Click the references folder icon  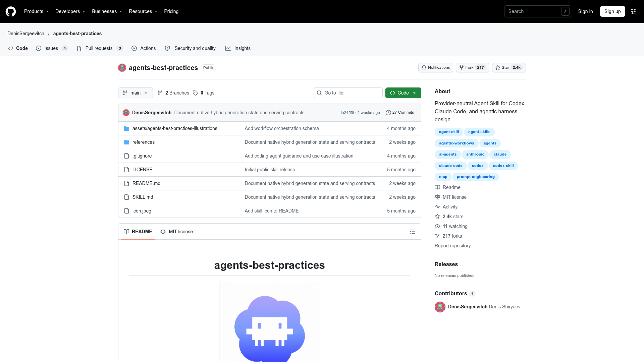(126, 142)
